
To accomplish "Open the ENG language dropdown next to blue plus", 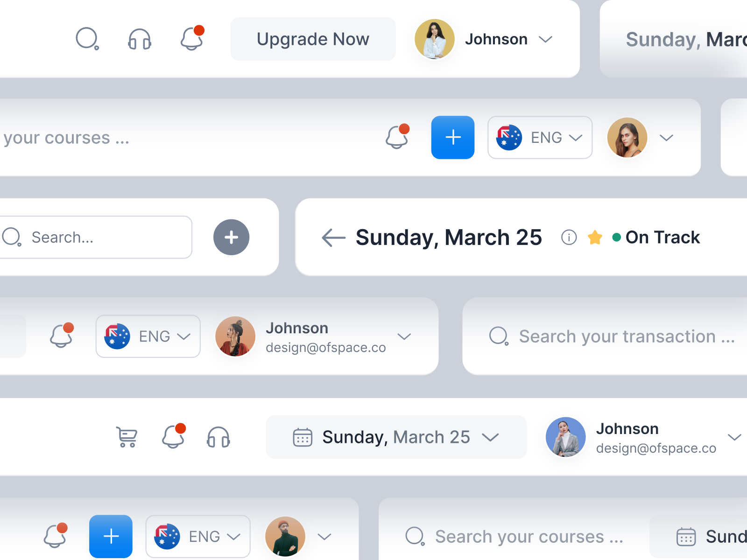I will (x=540, y=138).
